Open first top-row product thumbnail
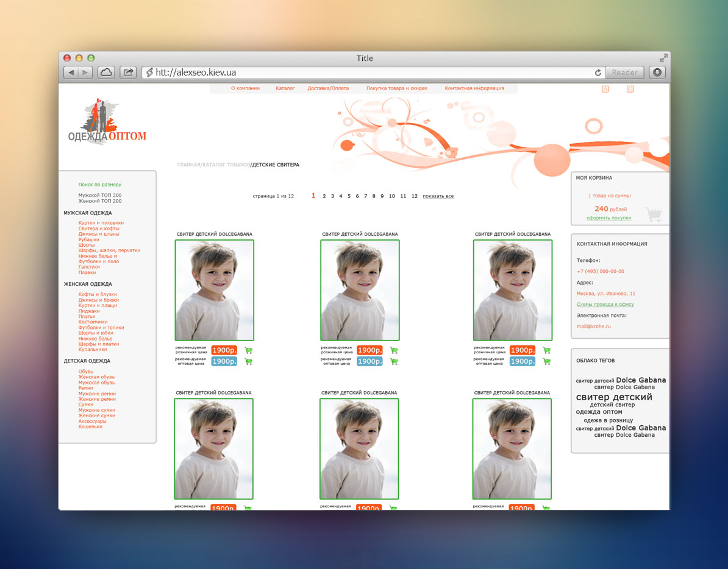Image resolution: width=728 pixels, height=569 pixels. 215,291
